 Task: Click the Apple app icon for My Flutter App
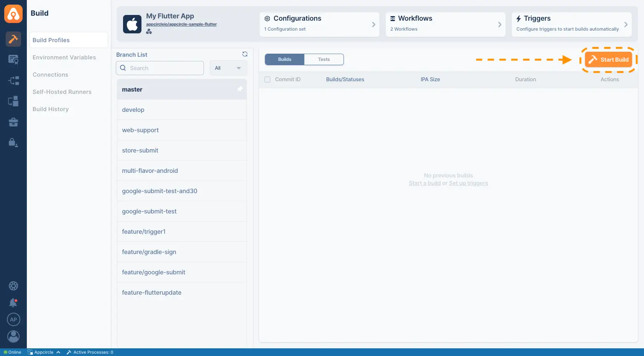coord(132,25)
